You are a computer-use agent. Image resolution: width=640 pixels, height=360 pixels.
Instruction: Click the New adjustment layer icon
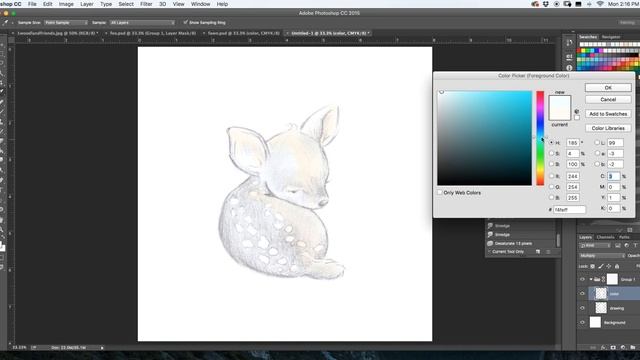tap(623, 347)
